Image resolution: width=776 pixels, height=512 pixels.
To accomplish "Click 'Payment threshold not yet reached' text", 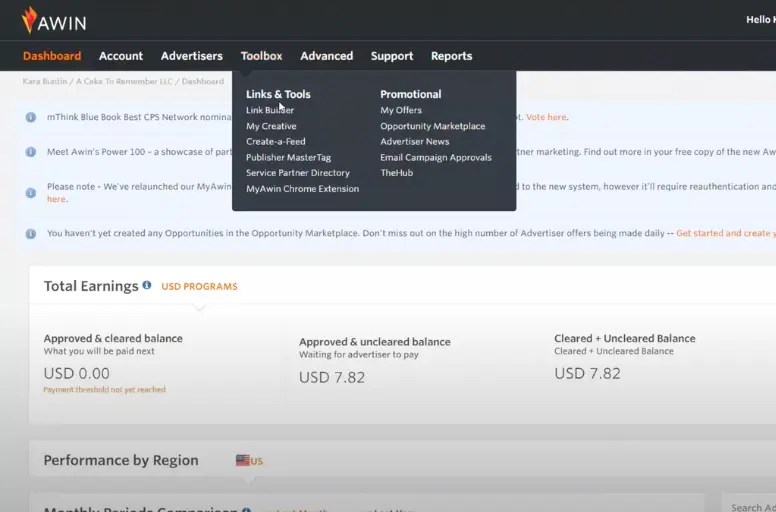I will pyautogui.click(x=104, y=389).
